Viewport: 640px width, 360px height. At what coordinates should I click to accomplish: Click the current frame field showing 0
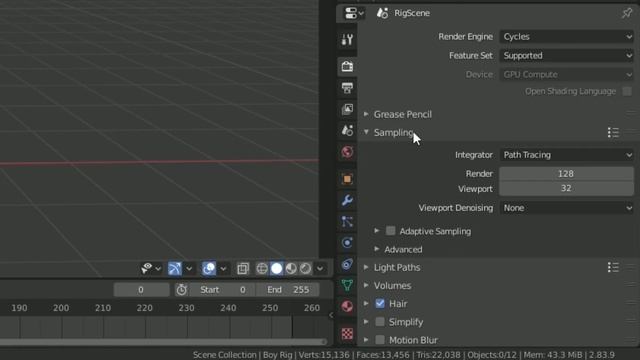coord(141,290)
